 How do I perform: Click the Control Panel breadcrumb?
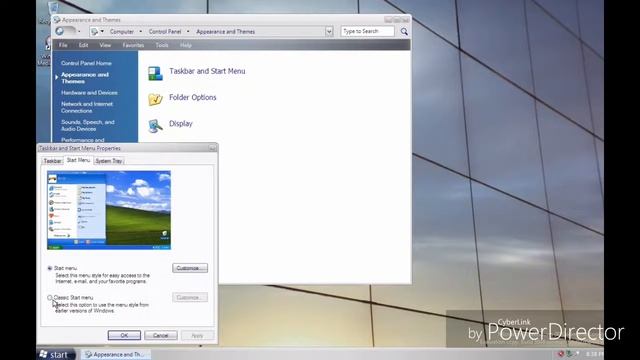point(165,31)
